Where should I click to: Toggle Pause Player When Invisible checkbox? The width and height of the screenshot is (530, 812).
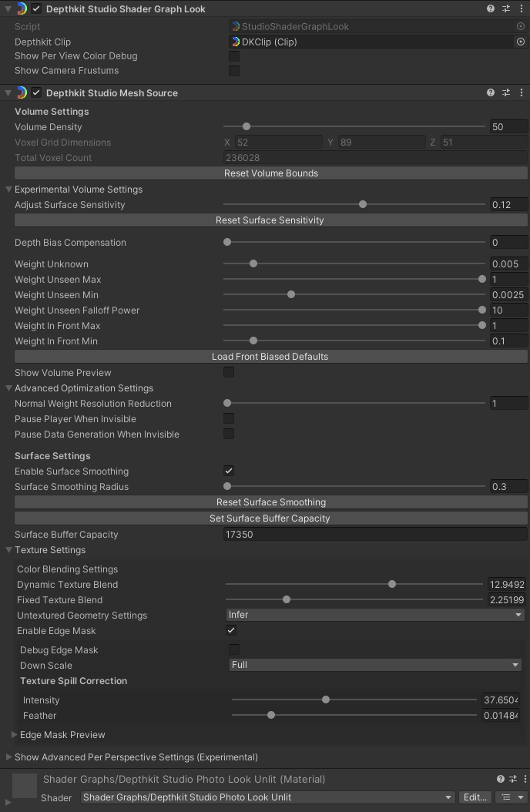click(x=229, y=418)
